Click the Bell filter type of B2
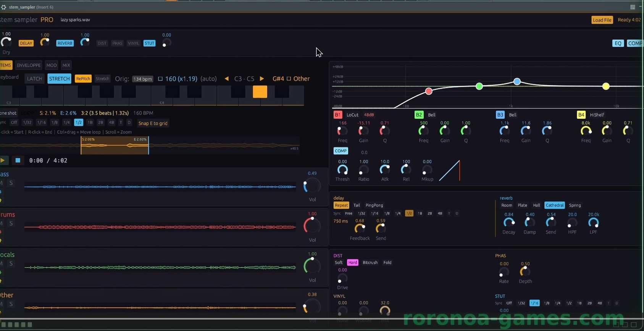The image size is (644, 331). (x=431, y=115)
